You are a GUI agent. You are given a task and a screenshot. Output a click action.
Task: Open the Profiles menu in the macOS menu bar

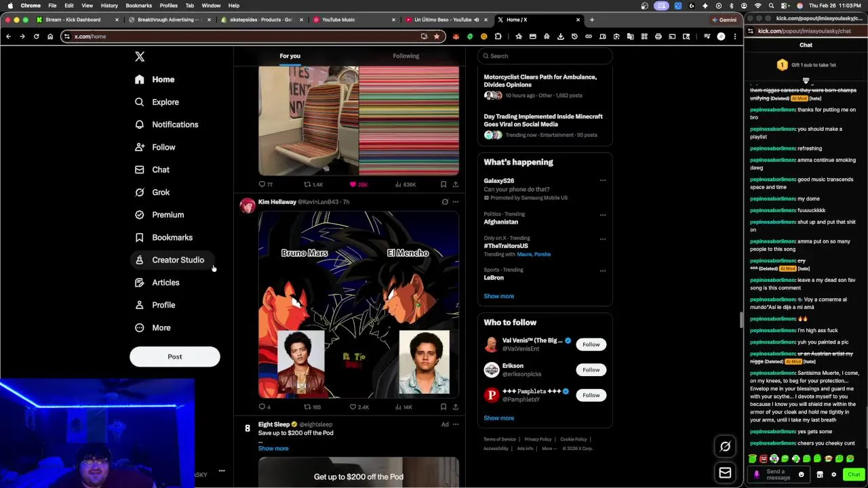tap(169, 5)
